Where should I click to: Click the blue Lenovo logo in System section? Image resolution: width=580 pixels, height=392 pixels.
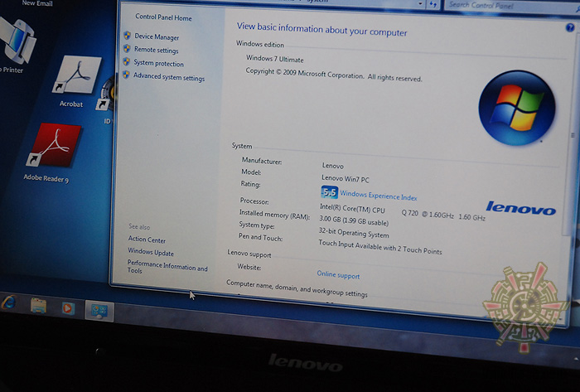pyautogui.click(x=521, y=208)
